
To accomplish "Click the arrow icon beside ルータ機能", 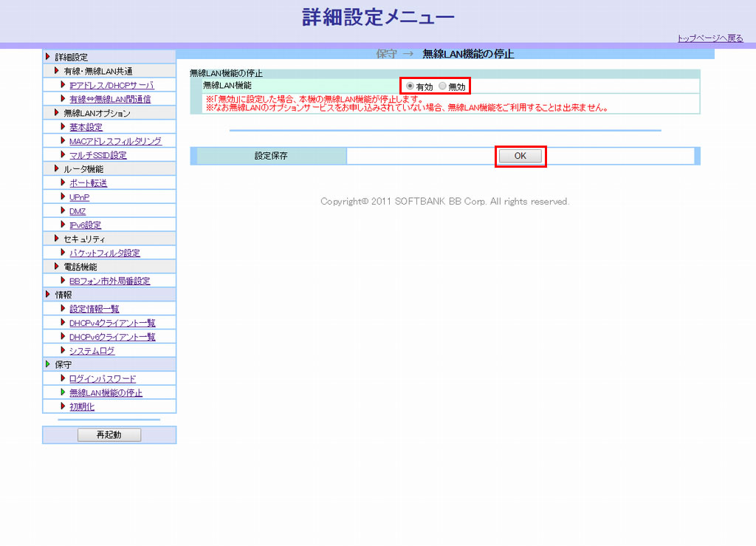I will pyautogui.click(x=57, y=169).
